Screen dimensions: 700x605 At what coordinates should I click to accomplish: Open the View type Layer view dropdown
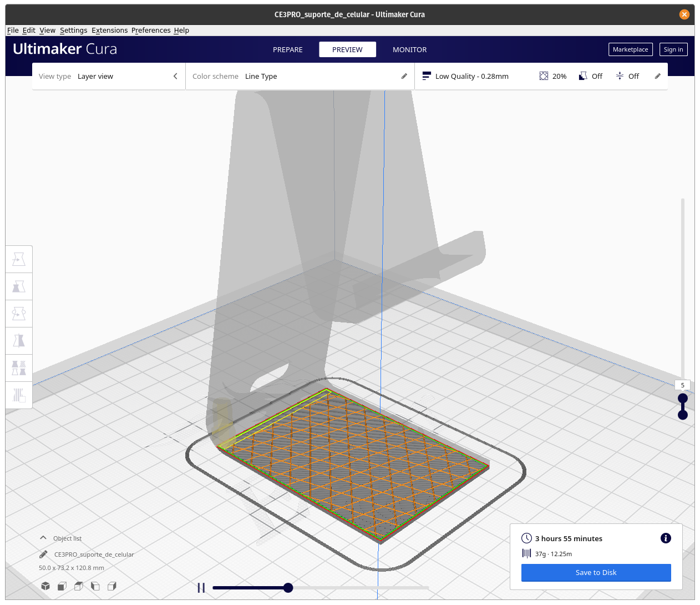tap(109, 76)
